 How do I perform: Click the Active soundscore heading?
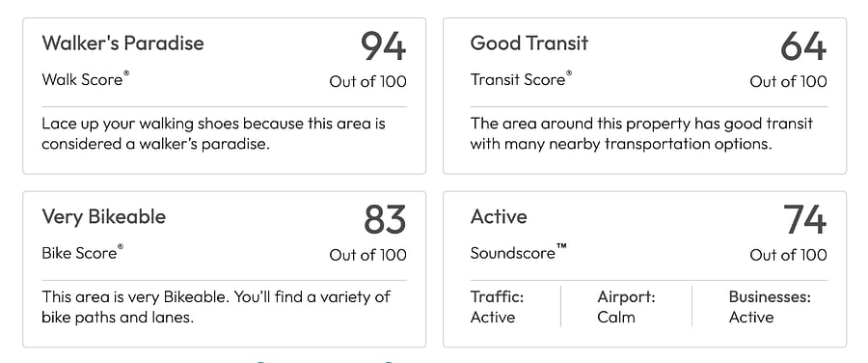[499, 216]
